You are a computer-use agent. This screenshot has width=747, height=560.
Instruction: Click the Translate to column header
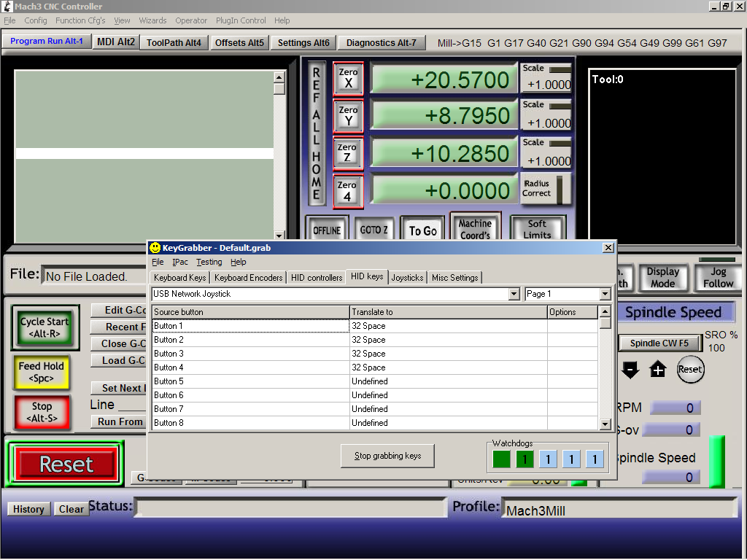tap(449, 312)
